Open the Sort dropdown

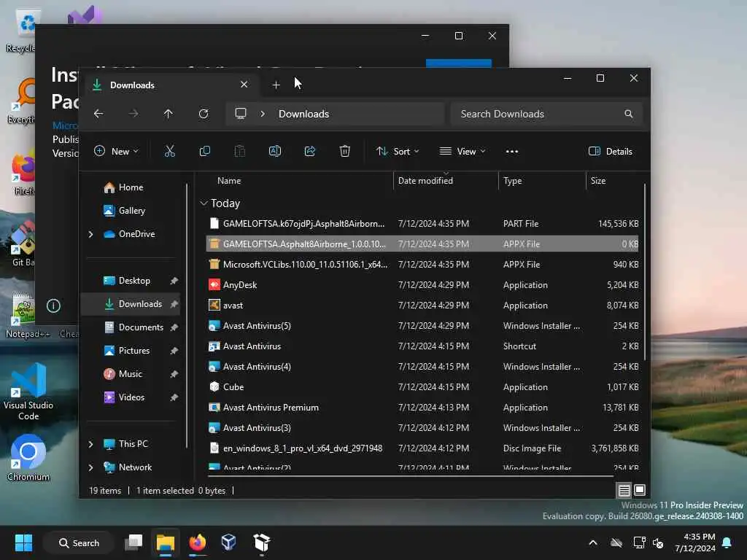398,152
